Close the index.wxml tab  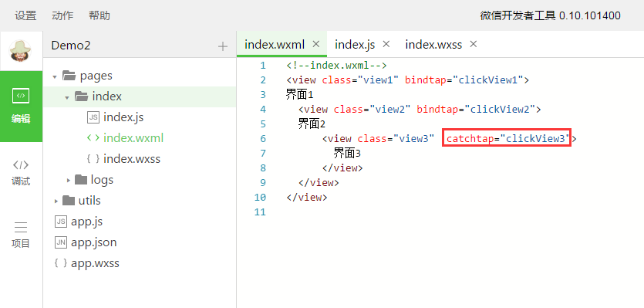[x=316, y=44]
